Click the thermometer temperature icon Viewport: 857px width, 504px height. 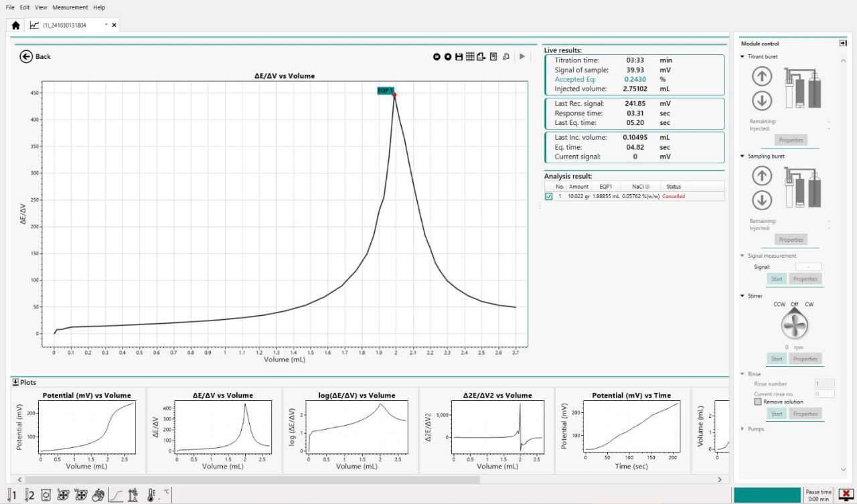151,495
